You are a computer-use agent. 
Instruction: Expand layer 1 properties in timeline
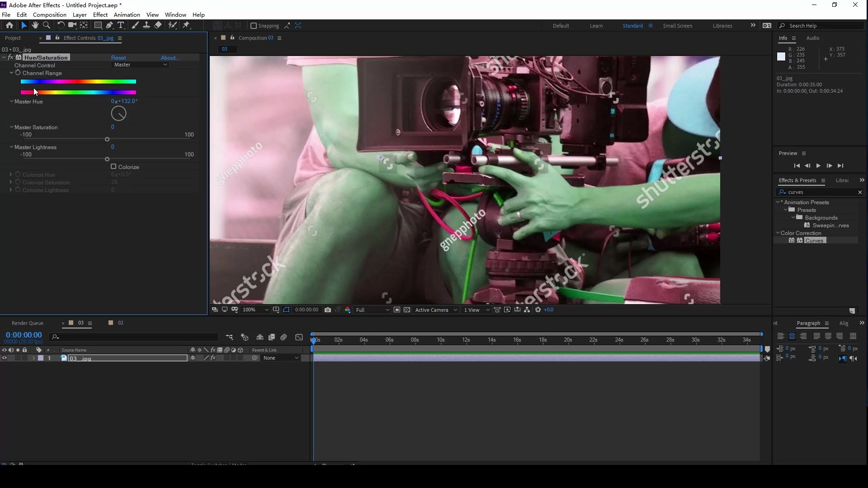[33, 358]
